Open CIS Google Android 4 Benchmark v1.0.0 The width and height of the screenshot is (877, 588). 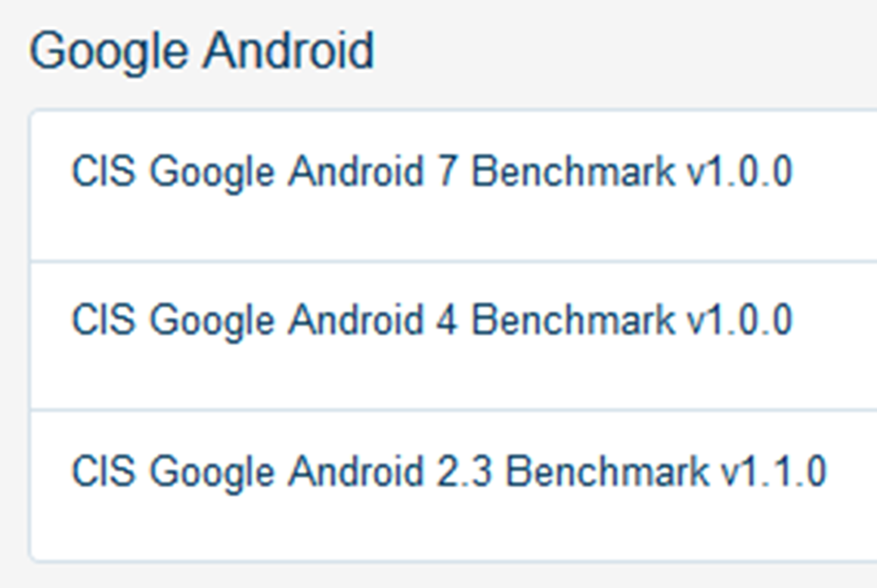click(432, 320)
